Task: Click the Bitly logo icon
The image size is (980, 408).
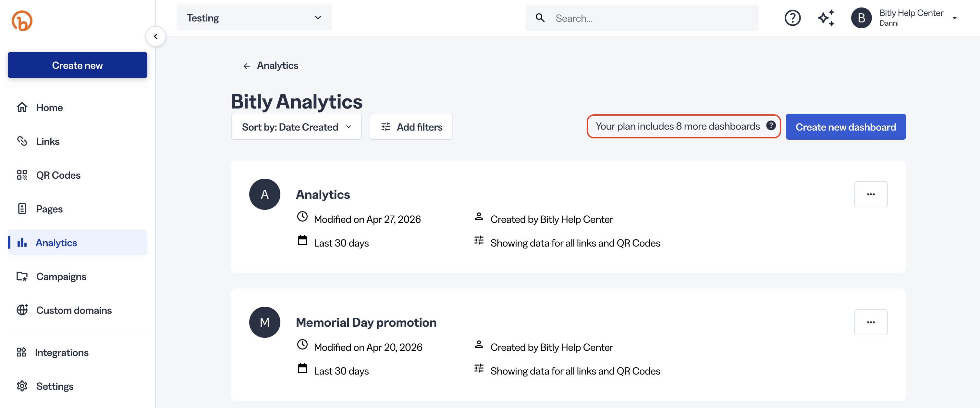Action: pyautogui.click(x=22, y=20)
